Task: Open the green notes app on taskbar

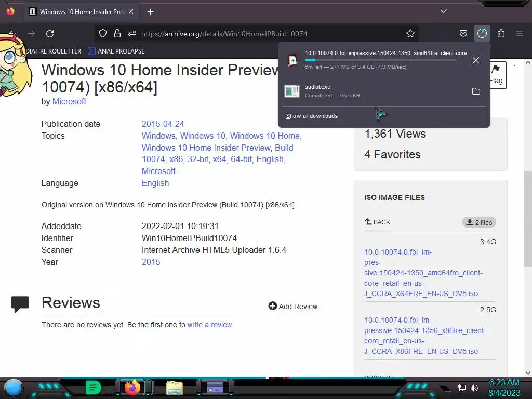Action: click(x=94, y=388)
